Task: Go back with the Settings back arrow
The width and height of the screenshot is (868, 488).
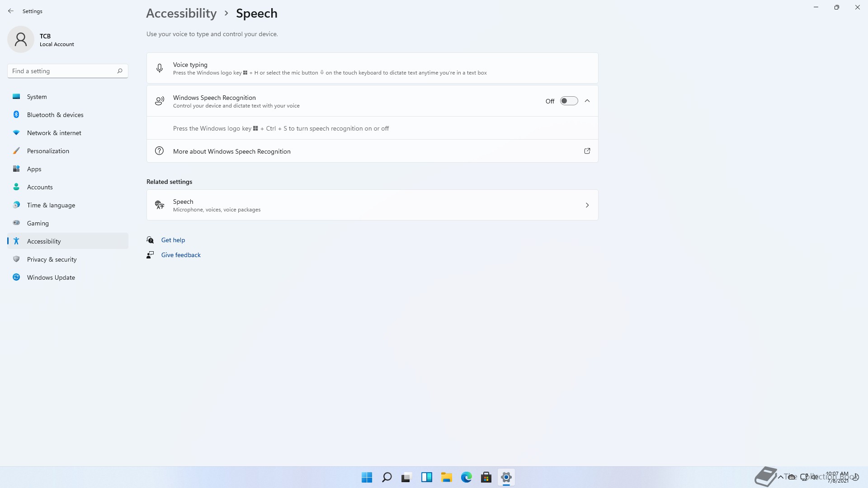Action: click(x=11, y=11)
